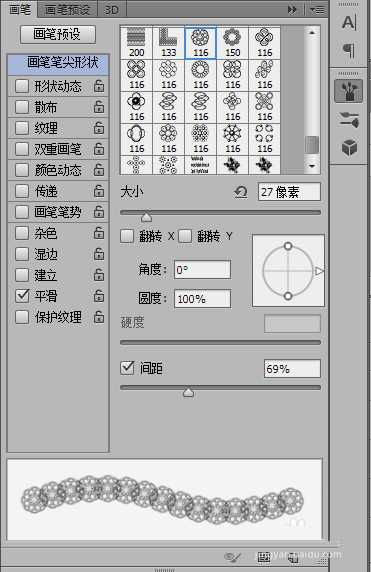This screenshot has height=572, width=371.
Task: Enable 画笔笔势 checkbox
Action: click(x=22, y=212)
